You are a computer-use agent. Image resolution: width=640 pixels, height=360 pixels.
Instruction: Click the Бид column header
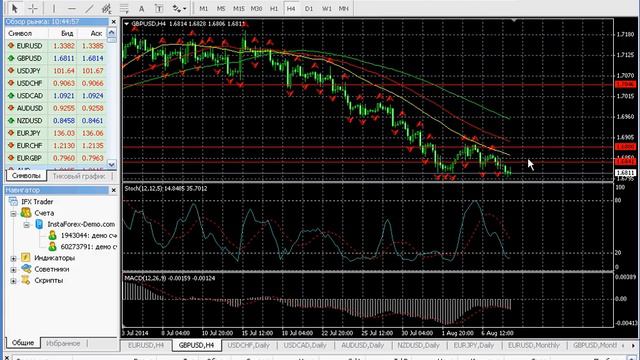coord(67,33)
